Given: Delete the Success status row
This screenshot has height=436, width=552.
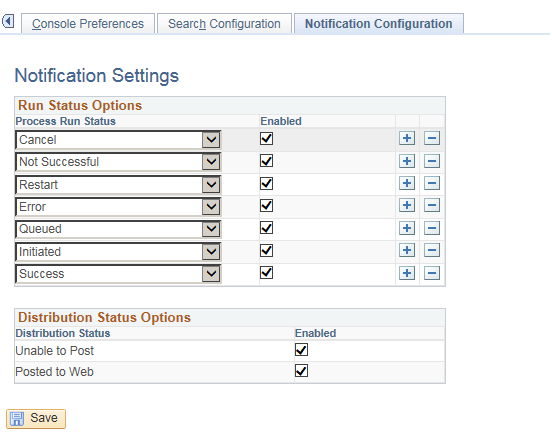Looking at the screenshot, I should coord(432,273).
